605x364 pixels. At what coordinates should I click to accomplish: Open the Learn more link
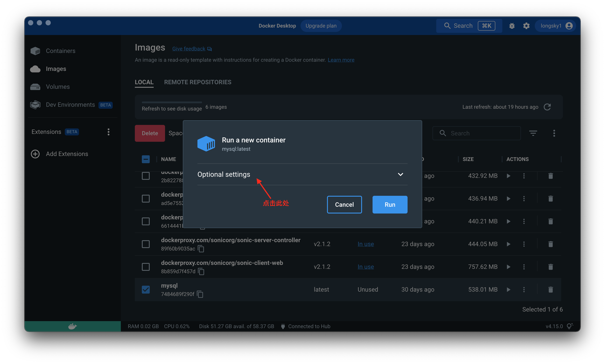tap(341, 60)
